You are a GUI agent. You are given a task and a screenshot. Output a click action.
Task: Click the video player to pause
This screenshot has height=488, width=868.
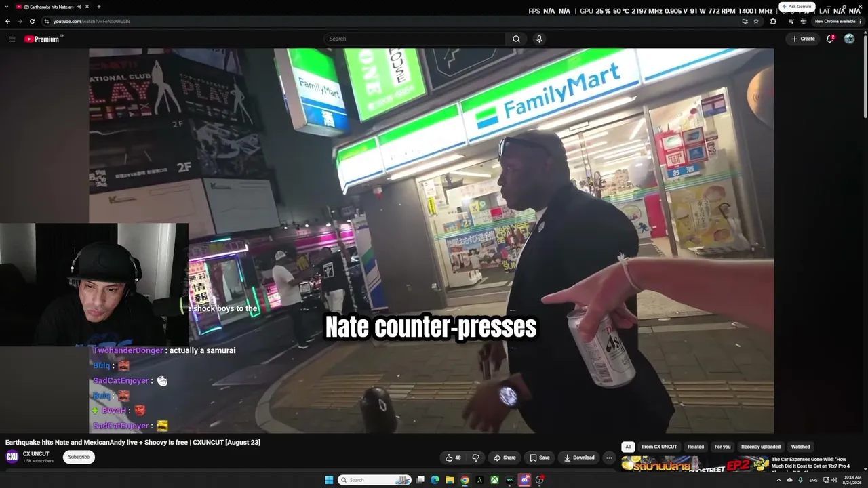tap(431, 241)
